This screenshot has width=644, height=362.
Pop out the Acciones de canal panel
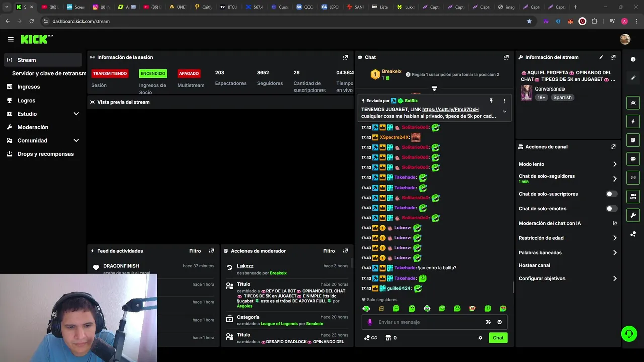coord(613,147)
